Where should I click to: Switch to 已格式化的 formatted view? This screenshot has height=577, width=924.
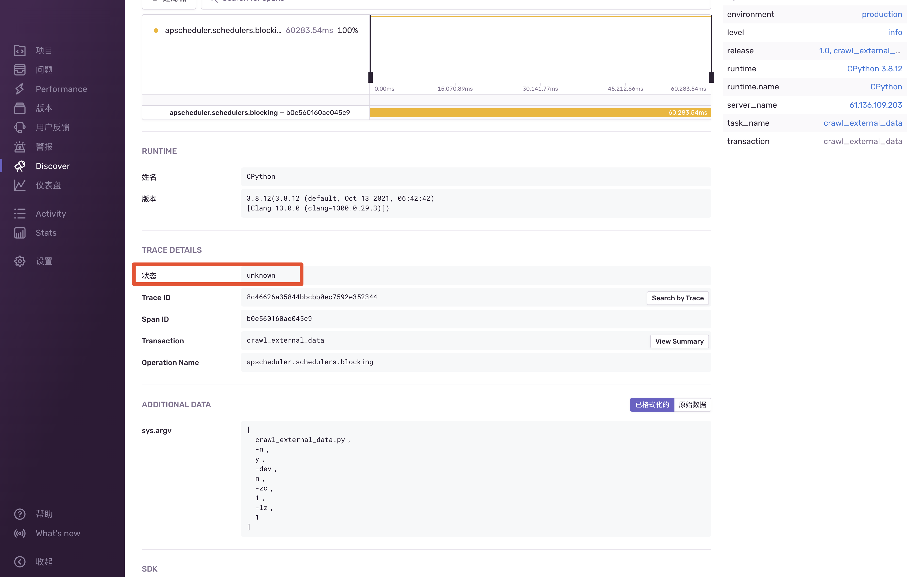[652, 404]
